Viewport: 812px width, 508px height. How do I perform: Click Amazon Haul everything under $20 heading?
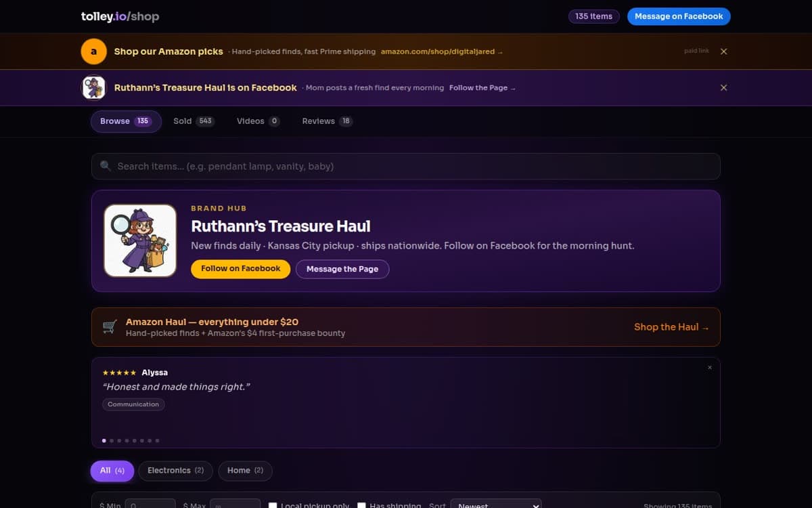212,322
